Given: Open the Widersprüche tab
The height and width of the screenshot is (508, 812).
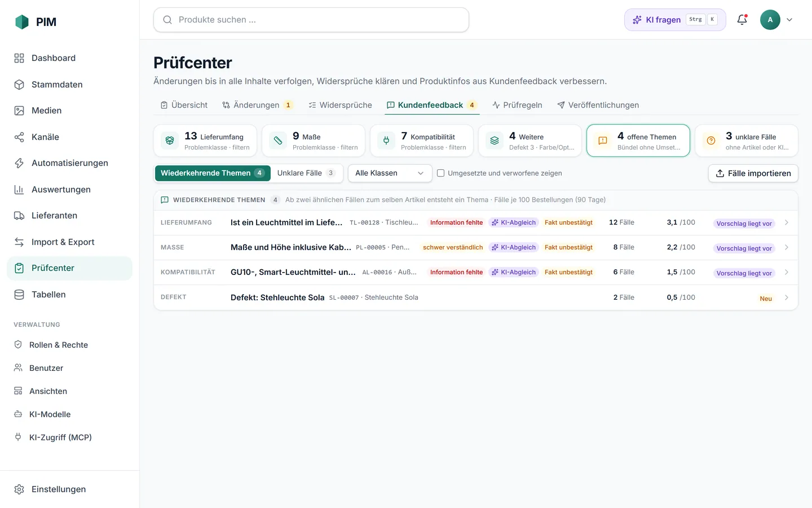Looking at the screenshot, I should [x=341, y=105].
